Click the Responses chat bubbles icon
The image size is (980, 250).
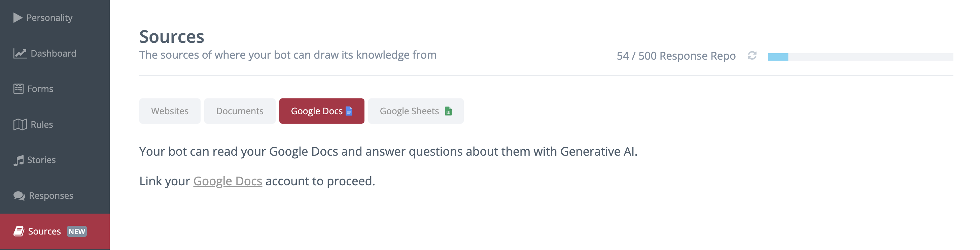[x=19, y=195]
